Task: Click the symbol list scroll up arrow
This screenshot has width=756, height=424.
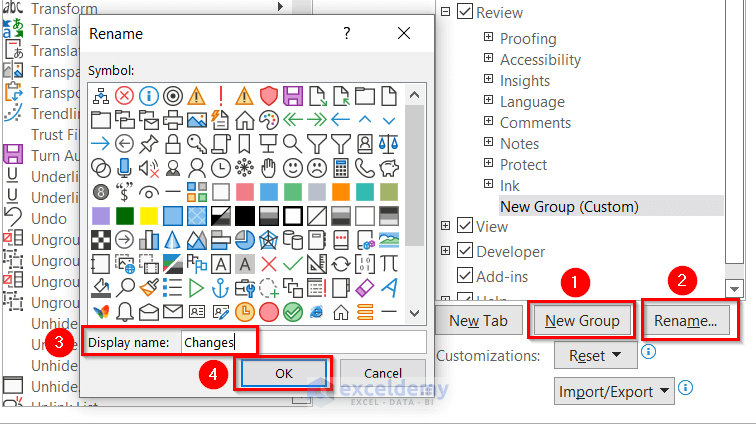Action: (x=415, y=95)
